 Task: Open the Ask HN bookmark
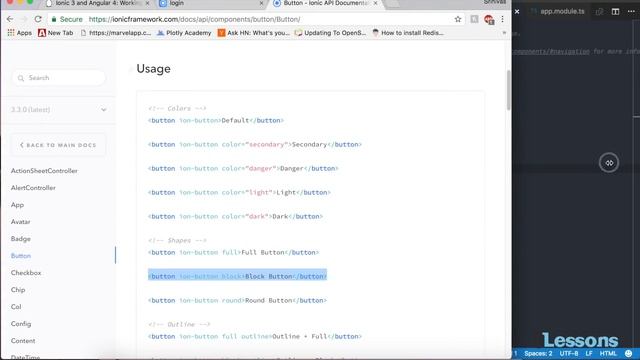point(253,33)
